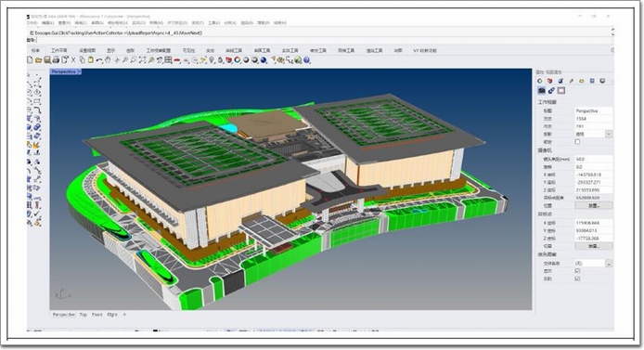Click the Print icon in the toolbar

57,60
